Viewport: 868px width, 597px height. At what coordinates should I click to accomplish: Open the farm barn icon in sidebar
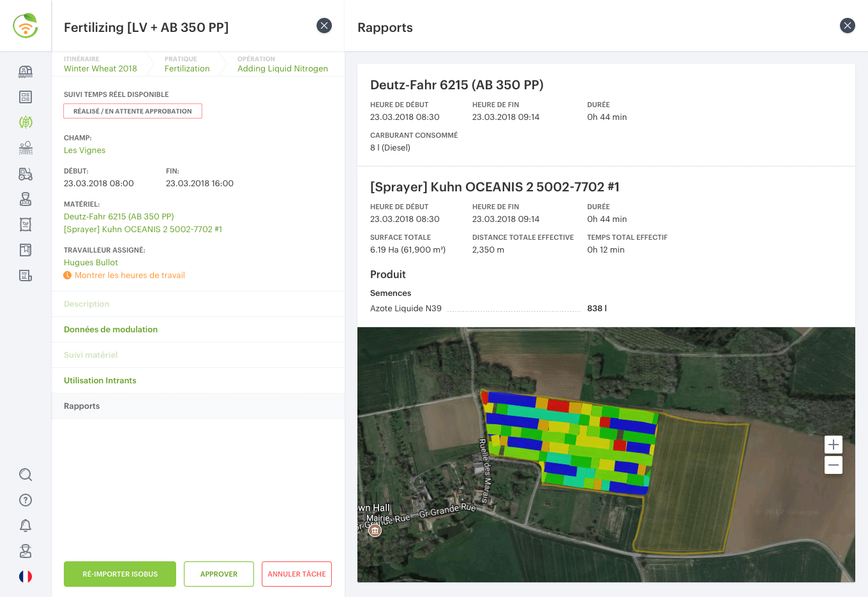click(x=26, y=71)
